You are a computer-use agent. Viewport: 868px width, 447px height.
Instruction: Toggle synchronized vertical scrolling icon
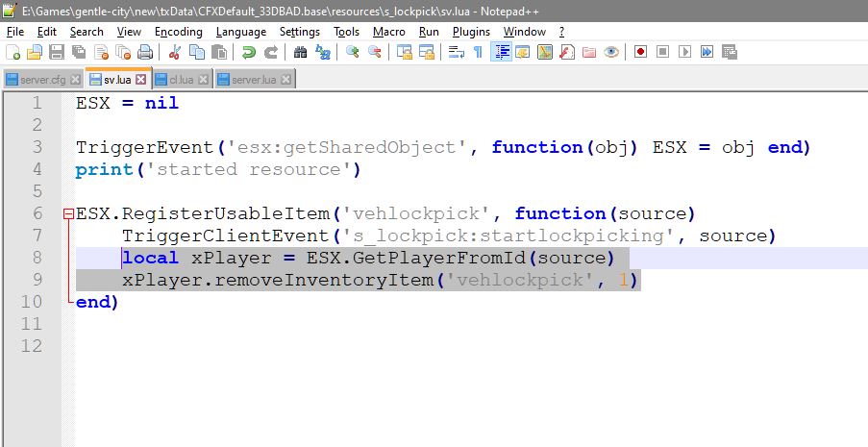click(405, 53)
